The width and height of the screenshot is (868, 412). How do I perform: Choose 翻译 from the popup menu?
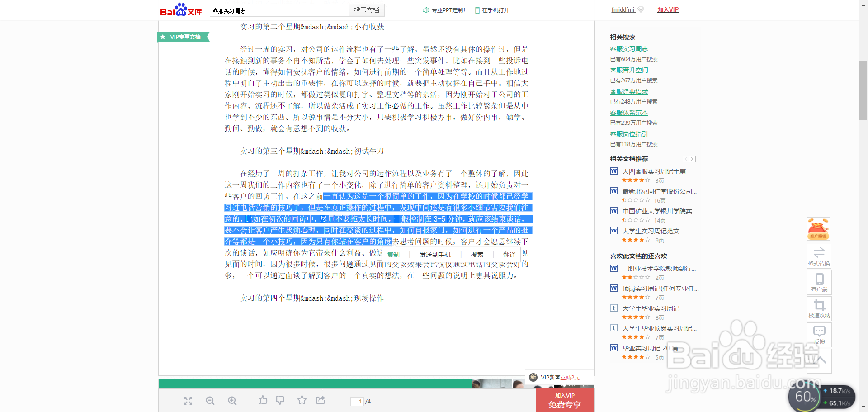509,254
